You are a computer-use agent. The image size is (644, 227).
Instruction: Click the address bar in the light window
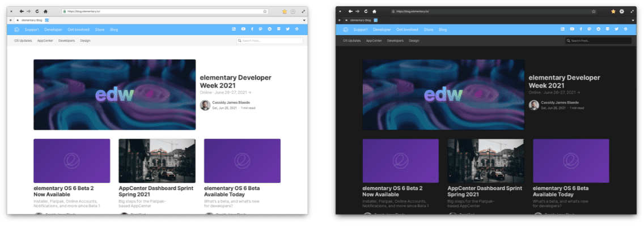pyautogui.click(x=166, y=11)
